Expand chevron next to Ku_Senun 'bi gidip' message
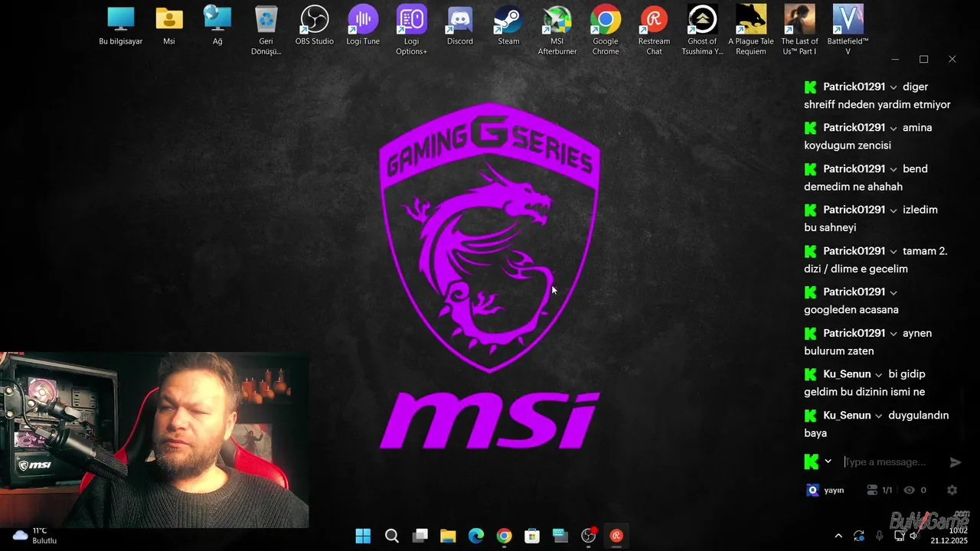Image resolution: width=980 pixels, height=551 pixels. [x=880, y=375]
